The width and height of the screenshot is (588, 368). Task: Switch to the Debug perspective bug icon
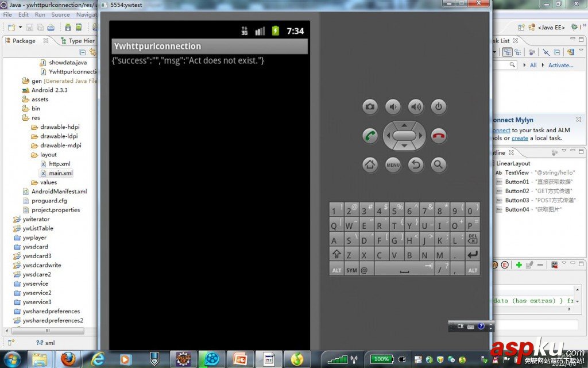point(574,27)
